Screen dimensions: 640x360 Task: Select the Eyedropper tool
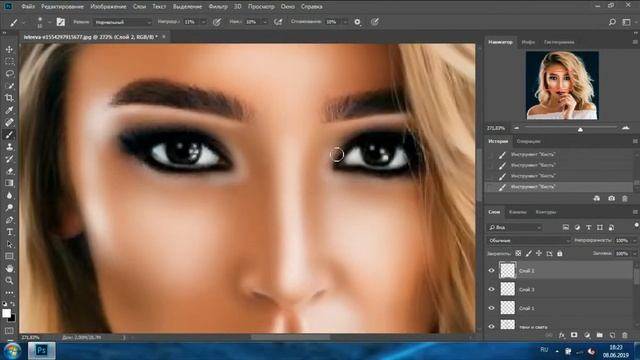pyautogui.click(x=9, y=110)
